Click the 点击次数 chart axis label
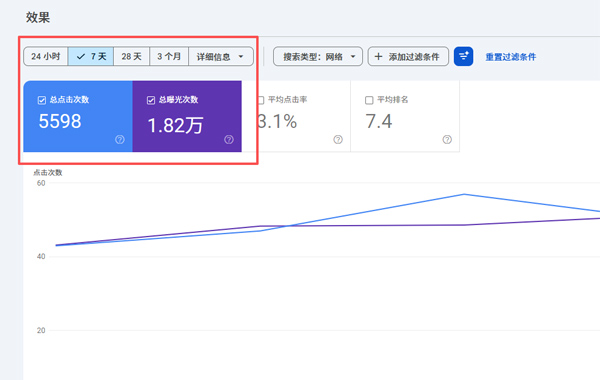600x380 pixels. click(x=48, y=173)
